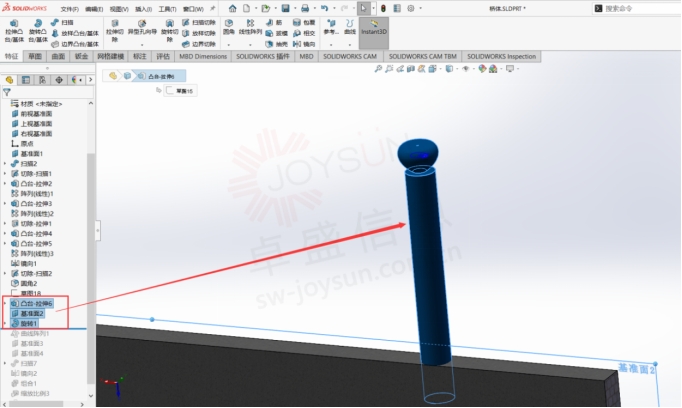Click the feature tree filter field
Image resolution: width=682 pixels, height=408 pixels.
(47, 92)
